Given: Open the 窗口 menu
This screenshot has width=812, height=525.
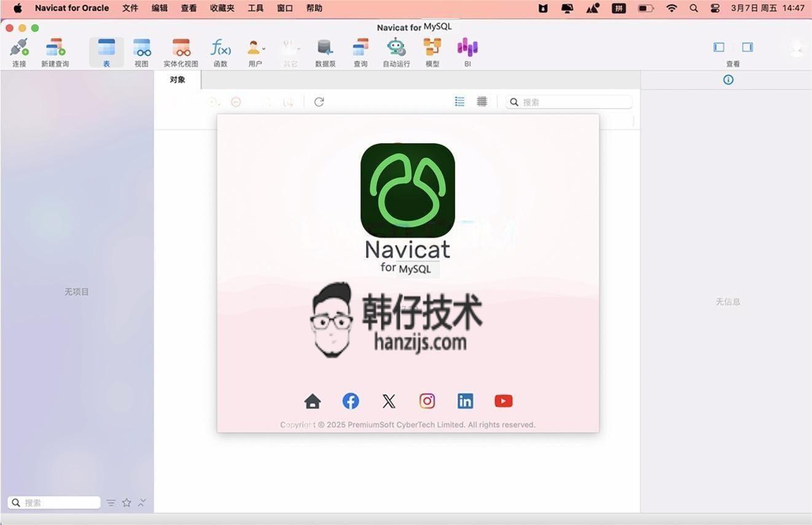Looking at the screenshot, I should point(285,9).
